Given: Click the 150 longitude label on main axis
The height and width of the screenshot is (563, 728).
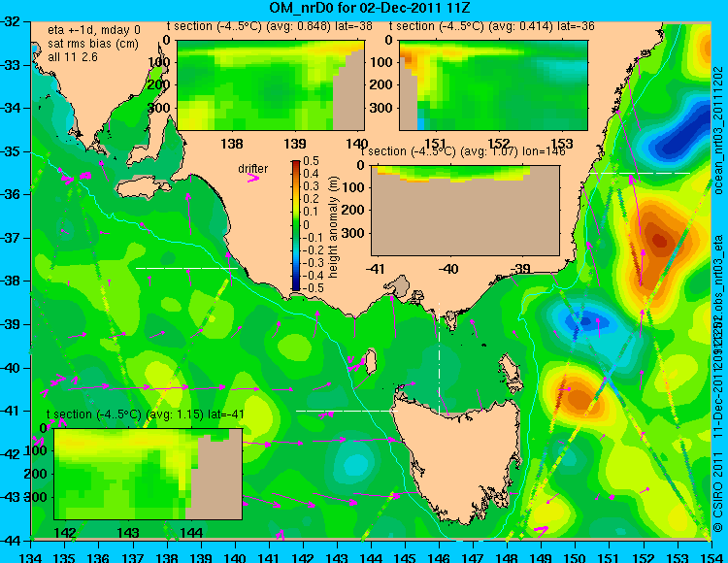Looking at the screenshot, I should [x=575, y=556].
